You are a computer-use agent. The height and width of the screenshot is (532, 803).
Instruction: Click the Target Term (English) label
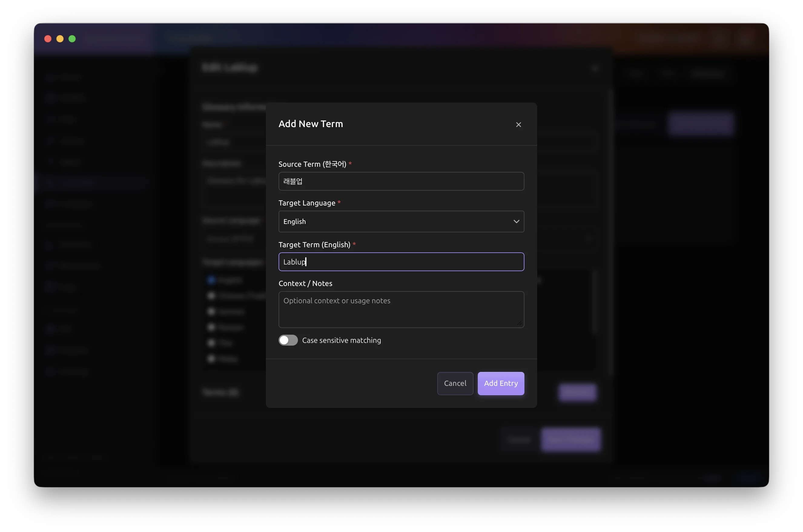314,245
